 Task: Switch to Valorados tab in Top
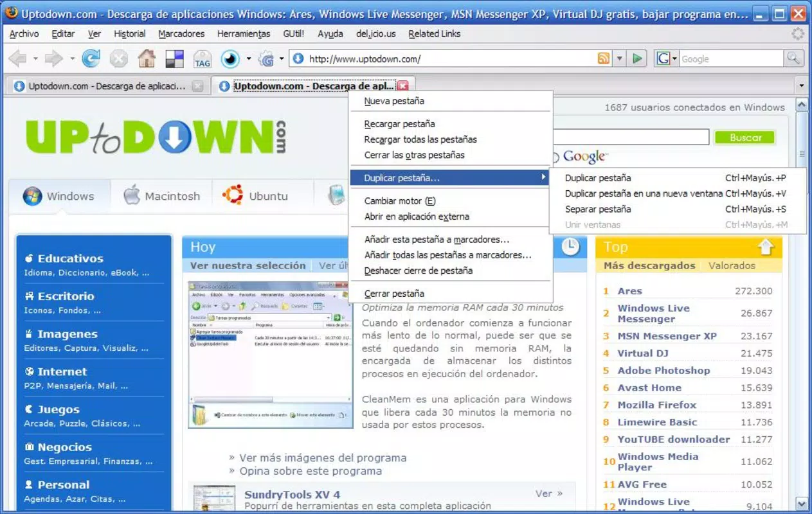[x=732, y=265]
